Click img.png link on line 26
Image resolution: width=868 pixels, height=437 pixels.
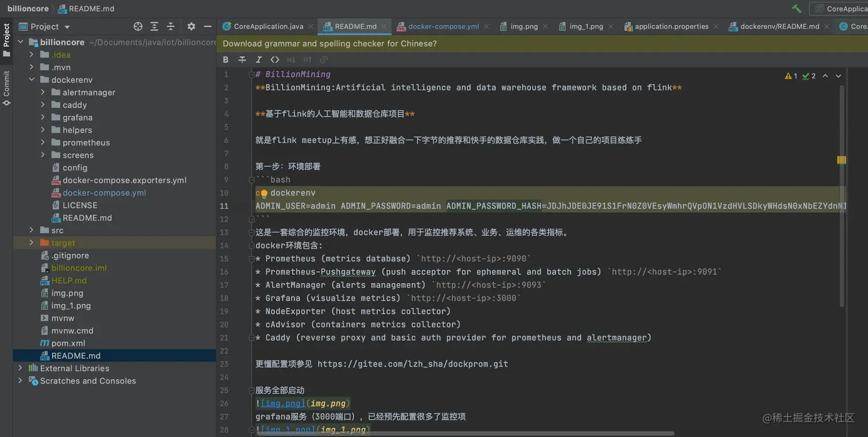pyautogui.click(x=284, y=403)
